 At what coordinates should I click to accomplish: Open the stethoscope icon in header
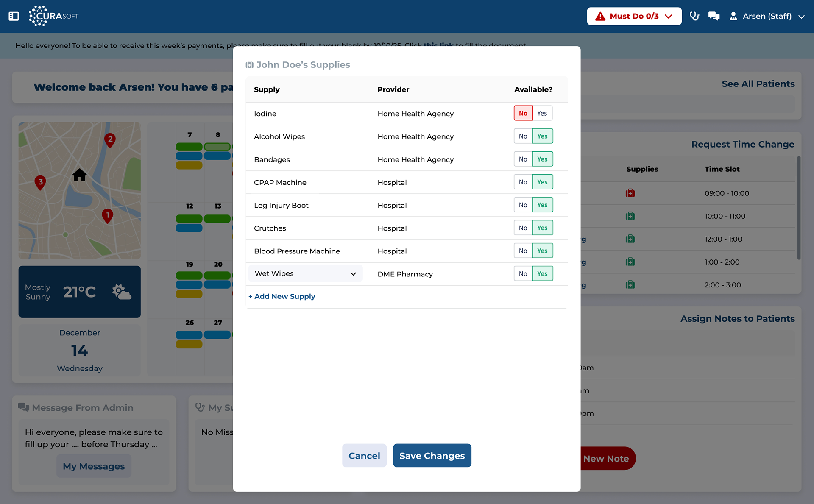tap(694, 16)
